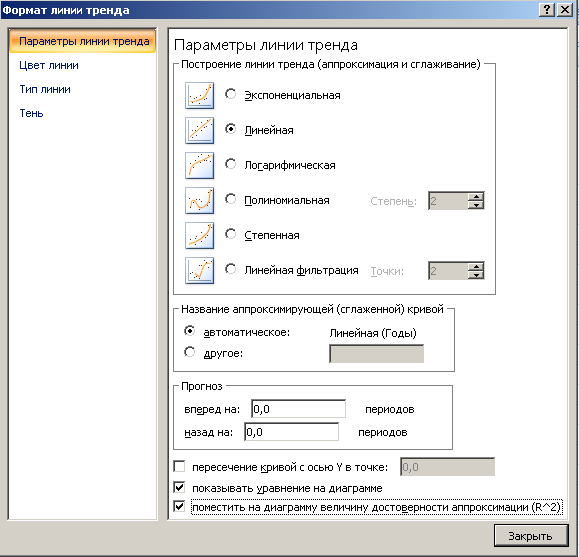Click the назад на periods input field
This screenshot has width=579, height=557.
coord(291,432)
